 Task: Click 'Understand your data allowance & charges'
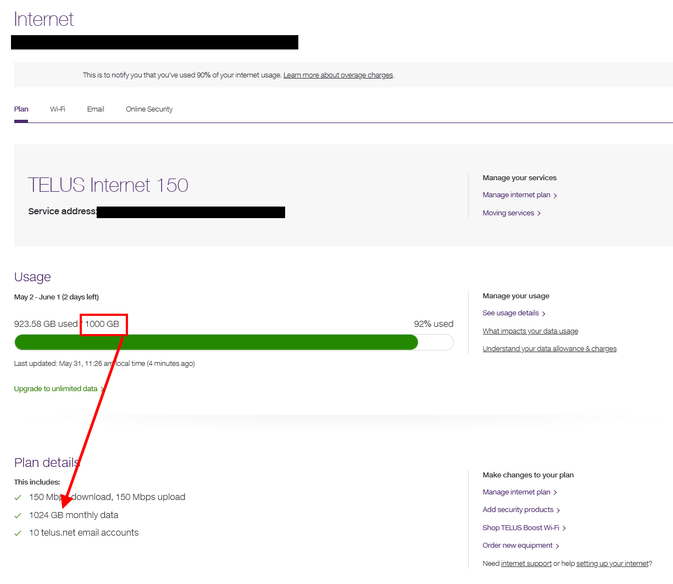click(549, 349)
